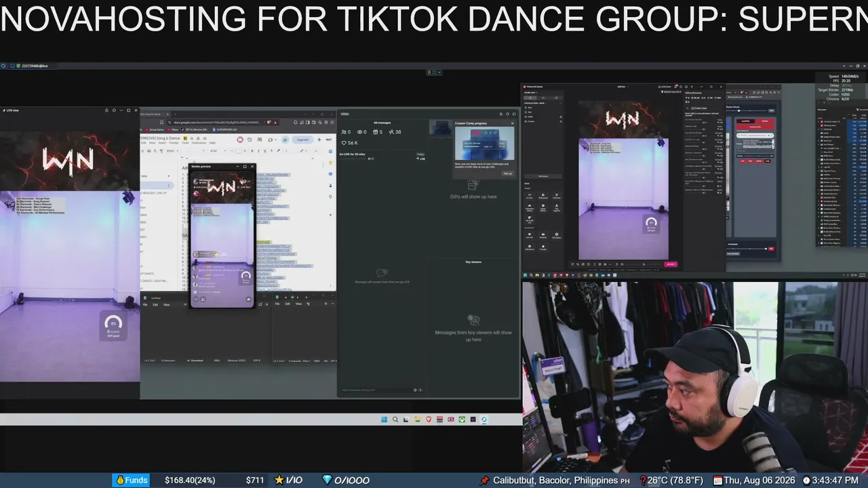Click the Upgrade button in Docs

302,140
